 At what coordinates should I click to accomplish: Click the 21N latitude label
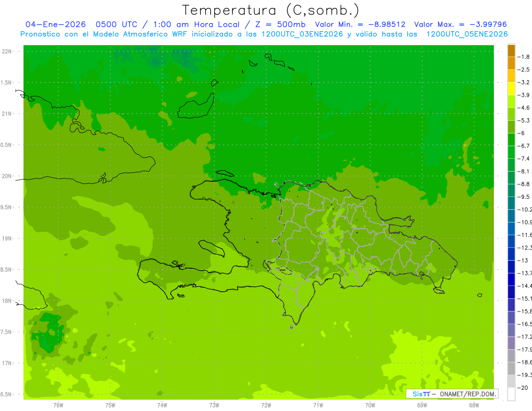(7, 114)
